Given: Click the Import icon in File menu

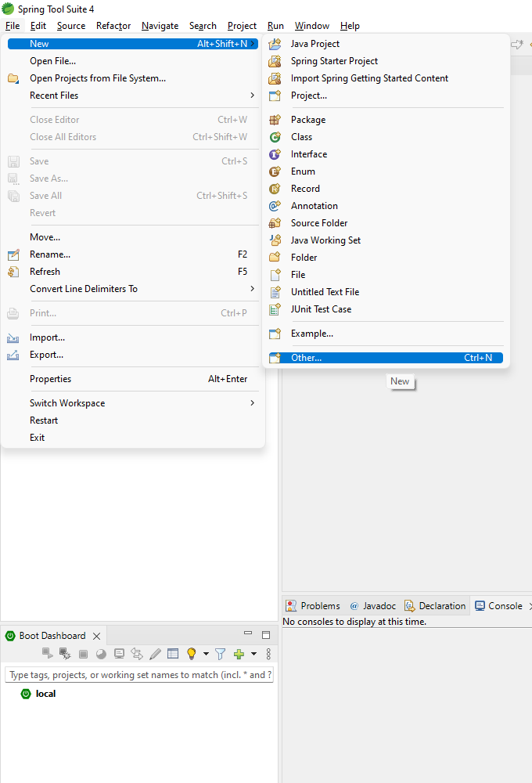Looking at the screenshot, I should pos(13,338).
